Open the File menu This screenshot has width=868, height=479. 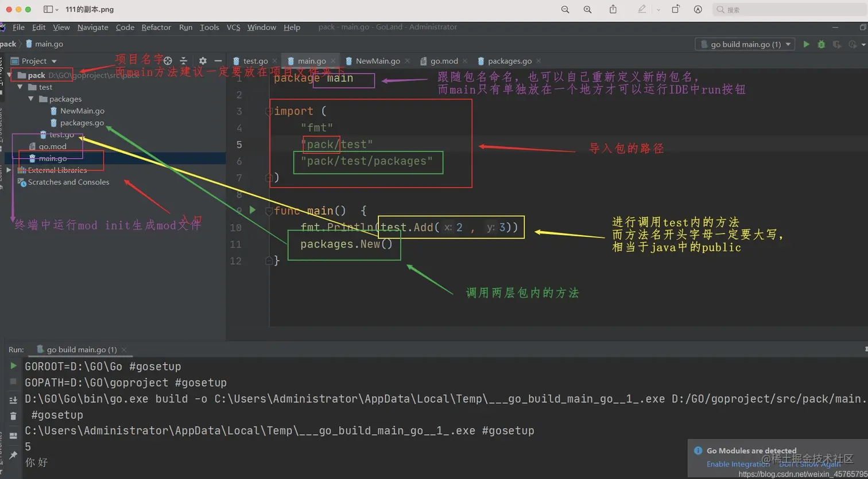18,28
